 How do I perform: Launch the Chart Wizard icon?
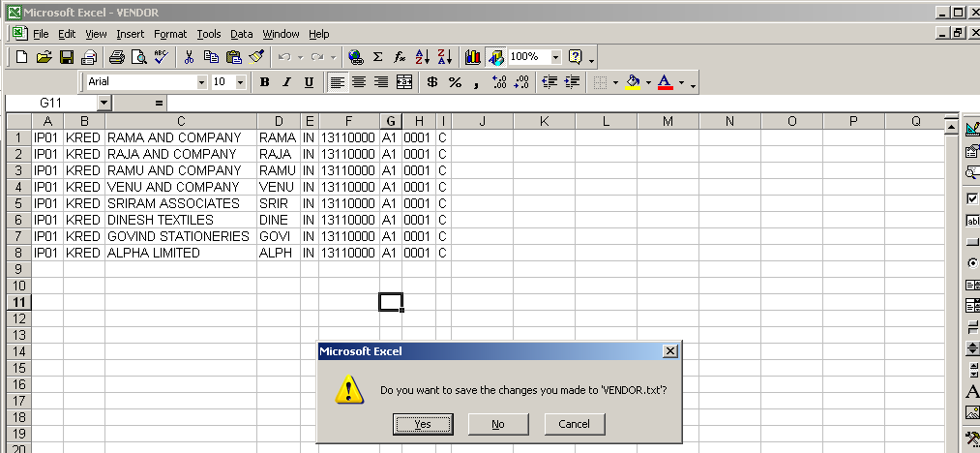pos(473,57)
